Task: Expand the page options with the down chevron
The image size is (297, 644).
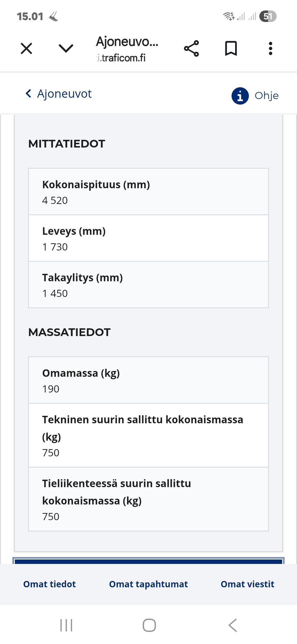Action: tap(65, 48)
